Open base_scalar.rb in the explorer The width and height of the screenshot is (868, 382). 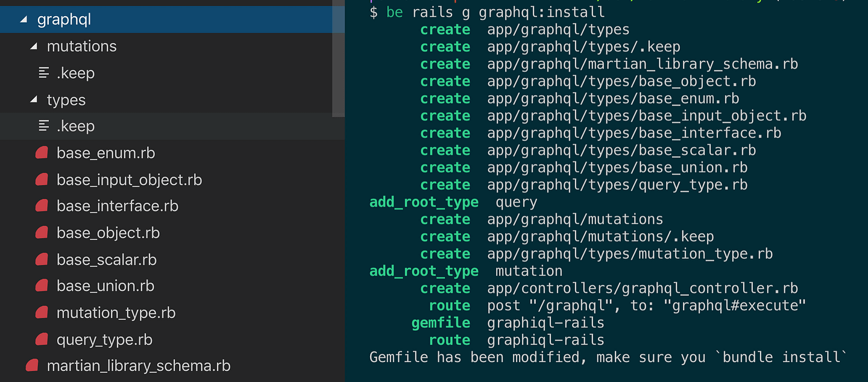[x=107, y=260]
